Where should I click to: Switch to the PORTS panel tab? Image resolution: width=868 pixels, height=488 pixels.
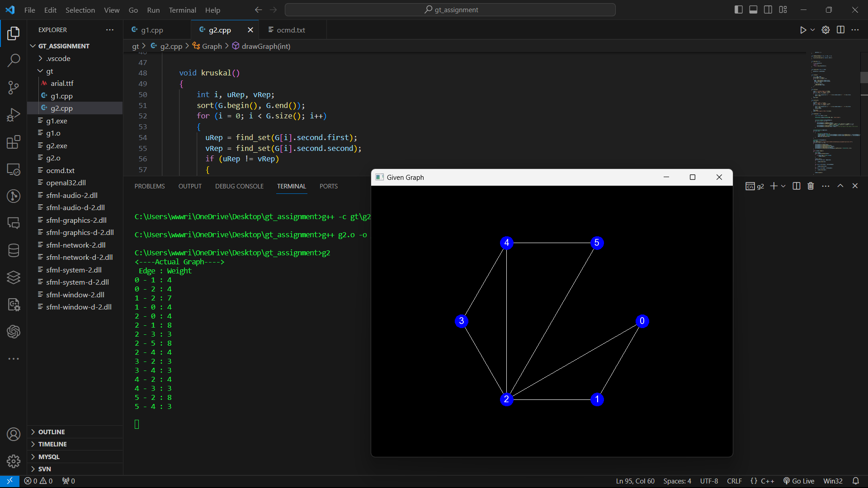pos(329,186)
